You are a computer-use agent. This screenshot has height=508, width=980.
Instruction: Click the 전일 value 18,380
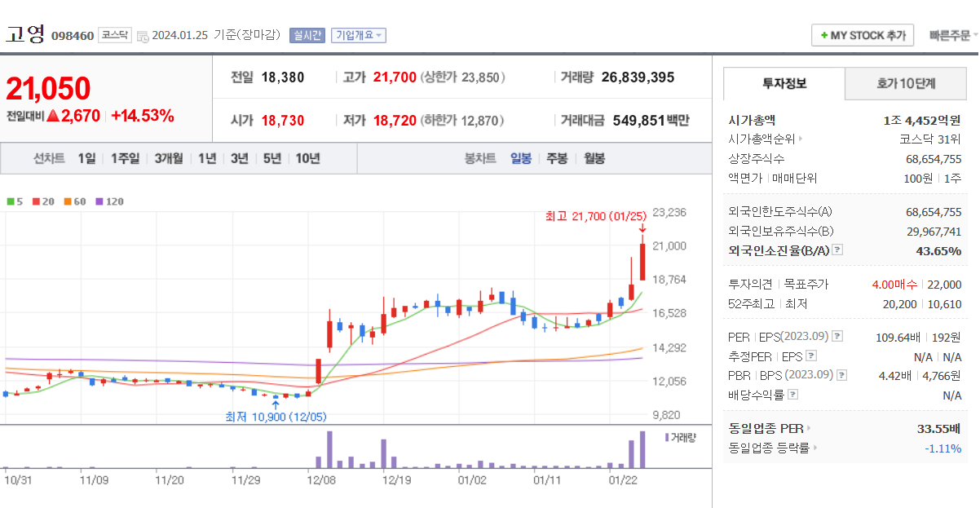283,77
